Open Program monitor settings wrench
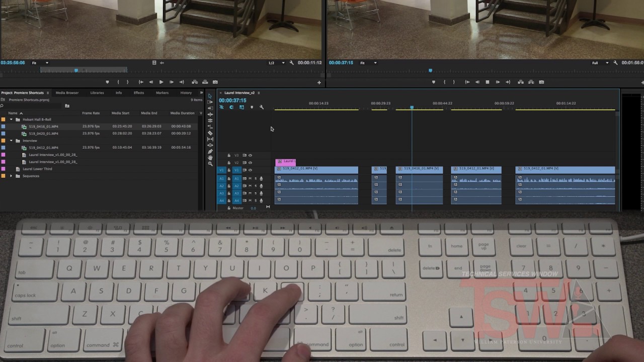 (x=615, y=63)
